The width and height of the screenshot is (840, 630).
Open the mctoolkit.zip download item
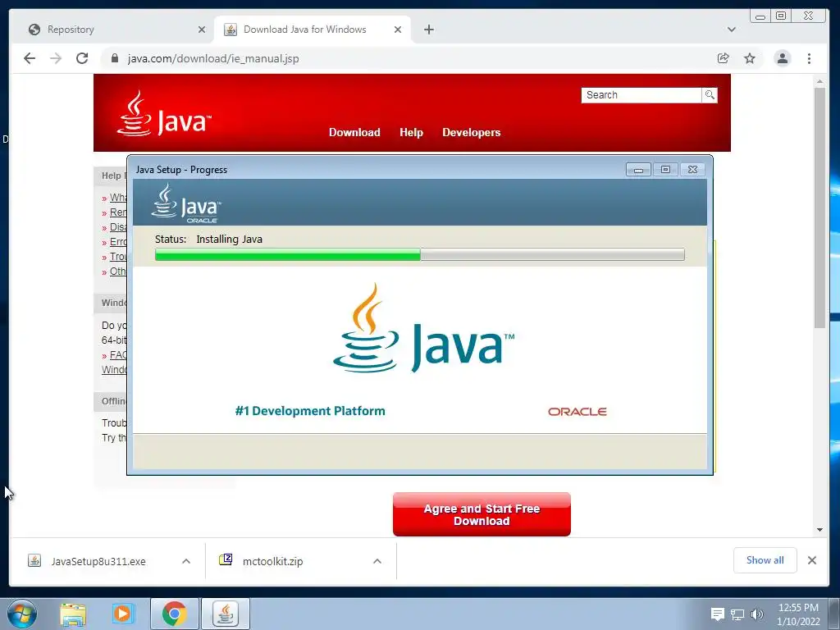[268, 561]
